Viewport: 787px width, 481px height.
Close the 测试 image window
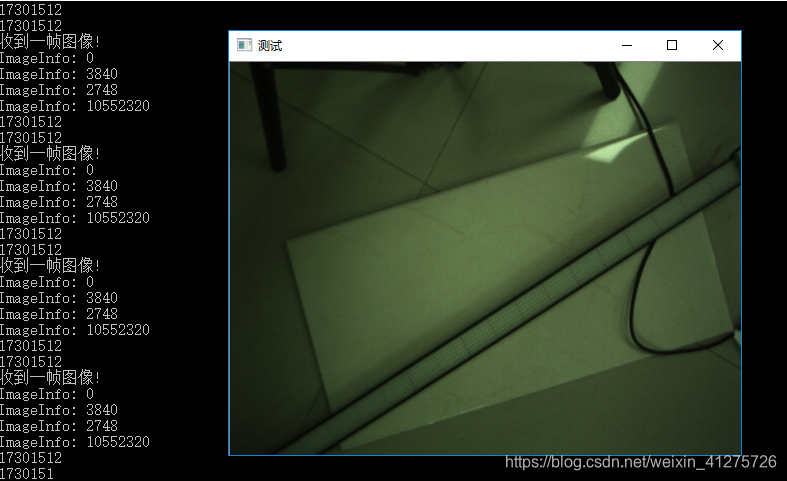pos(718,45)
